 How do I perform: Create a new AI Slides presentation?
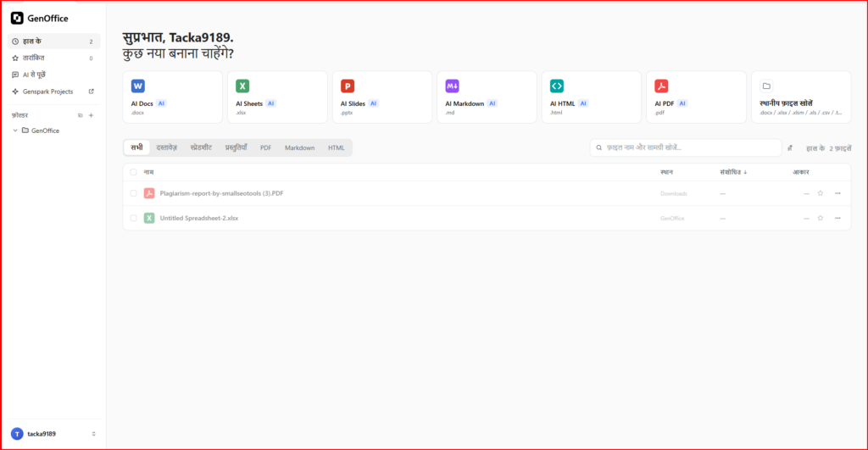tap(382, 97)
